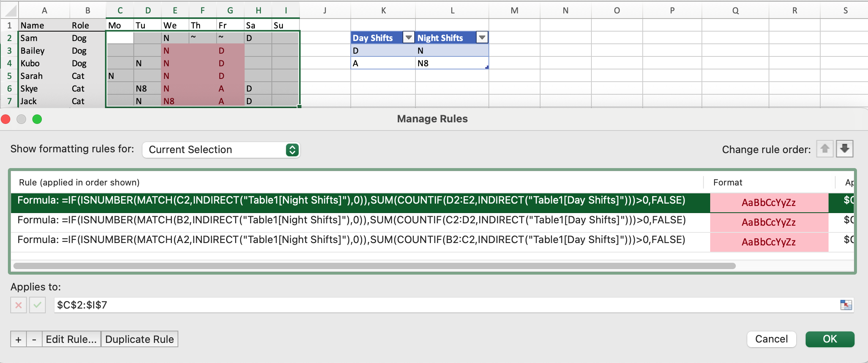Click the range selector icon in Applies to

coord(846,305)
